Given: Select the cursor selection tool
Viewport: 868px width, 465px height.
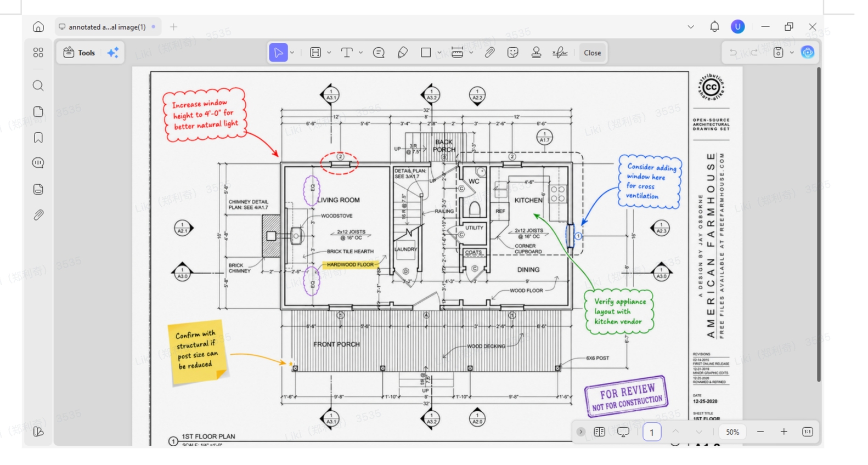Looking at the screenshot, I should coord(278,53).
